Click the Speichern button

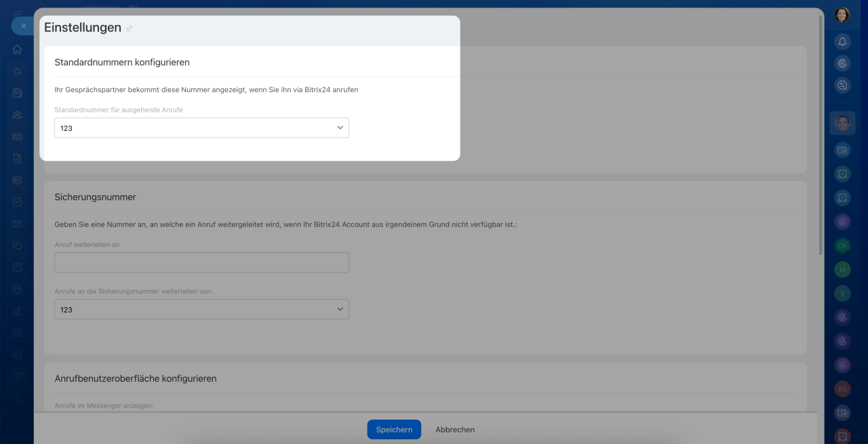pyautogui.click(x=394, y=430)
